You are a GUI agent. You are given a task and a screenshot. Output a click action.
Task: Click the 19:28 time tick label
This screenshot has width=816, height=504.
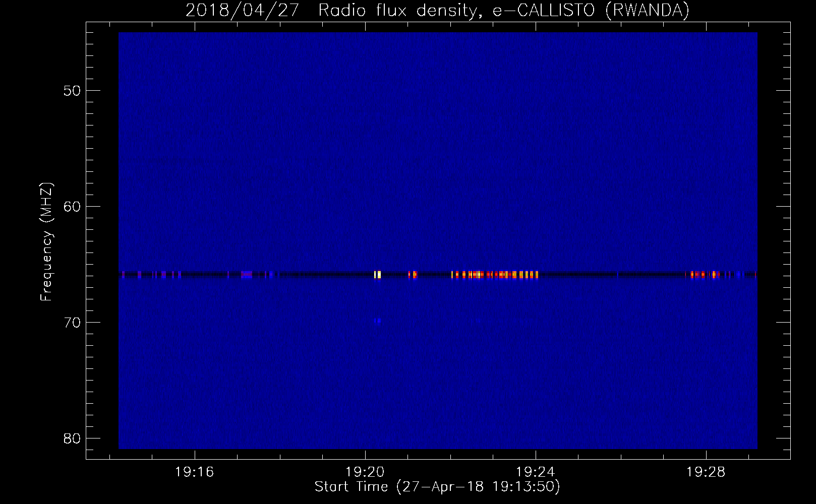tap(706, 472)
